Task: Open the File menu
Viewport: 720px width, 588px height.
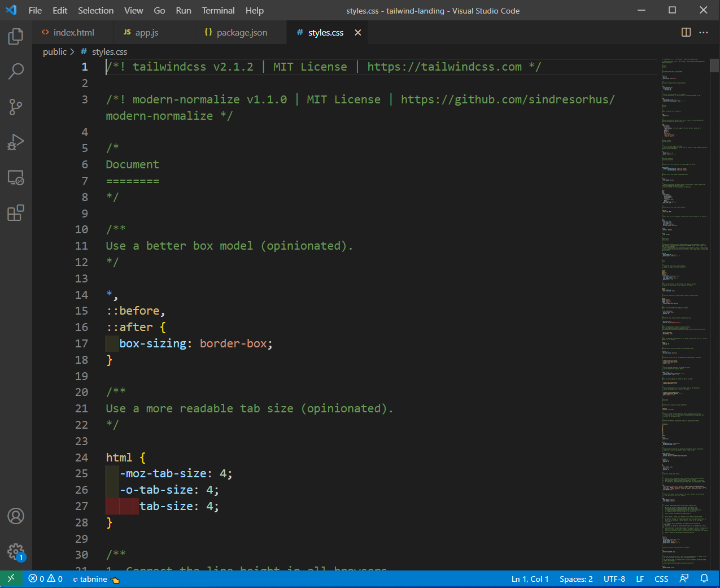Action: (35, 10)
